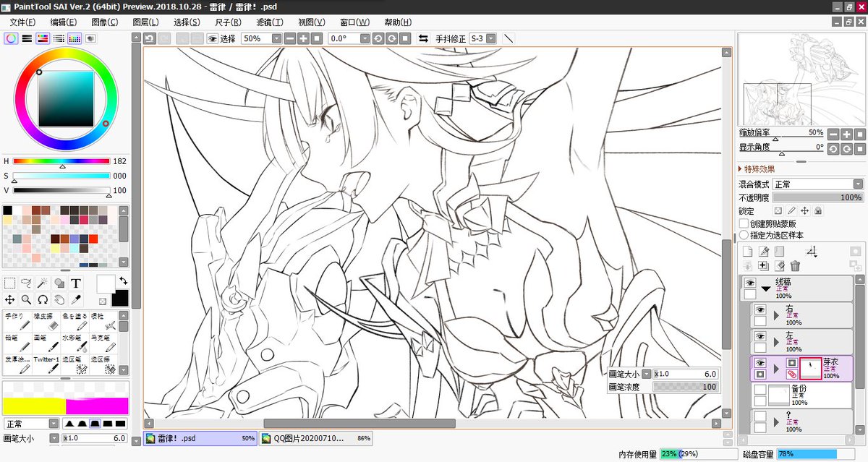Select the Eyedropper tool
The height and width of the screenshot is (462, 868).
76,299
